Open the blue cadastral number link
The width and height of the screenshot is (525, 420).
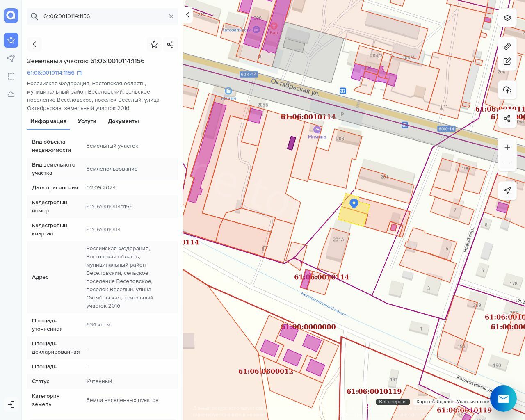pyautogui.click(x=51, y=73)
